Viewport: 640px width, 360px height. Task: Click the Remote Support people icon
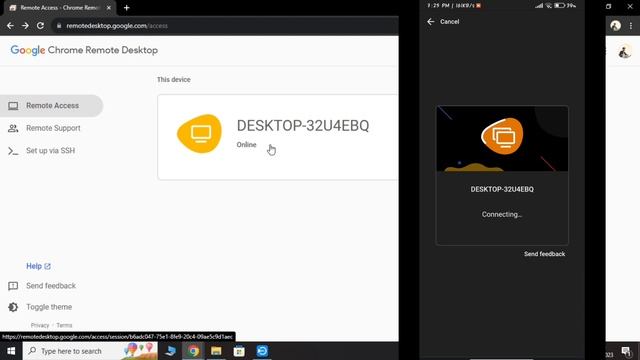pyautogui.click(x=13, y=128)
